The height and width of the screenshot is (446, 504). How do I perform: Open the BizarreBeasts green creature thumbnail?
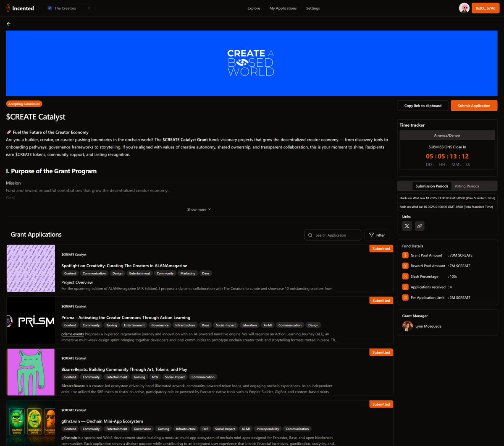pos(31,372)
